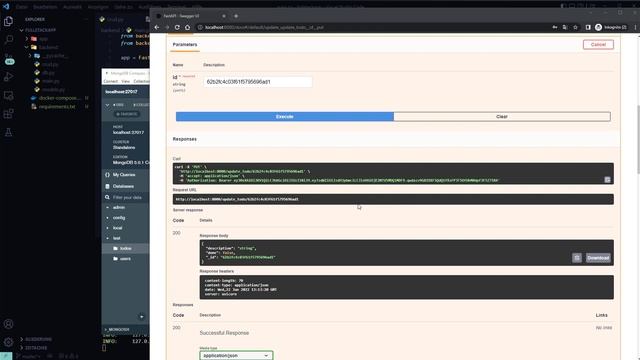
Task: Expand the __pycache__ folder
Action: (30, 56)
